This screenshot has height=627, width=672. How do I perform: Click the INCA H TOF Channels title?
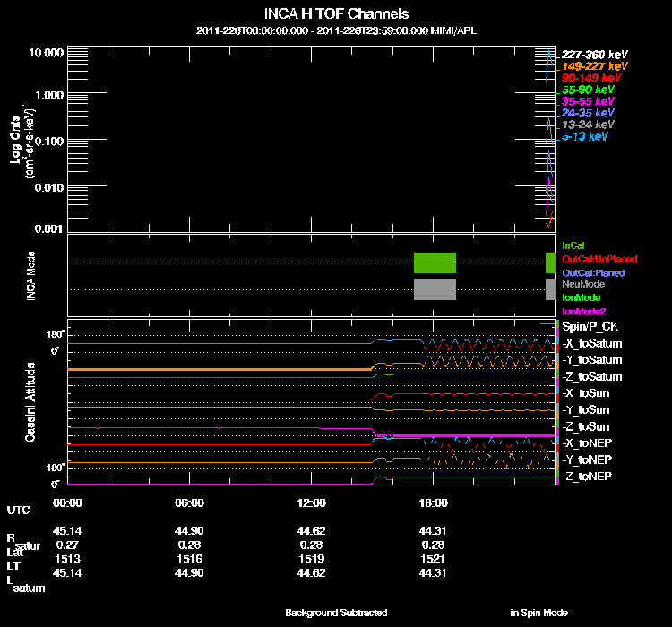point(336,13)
